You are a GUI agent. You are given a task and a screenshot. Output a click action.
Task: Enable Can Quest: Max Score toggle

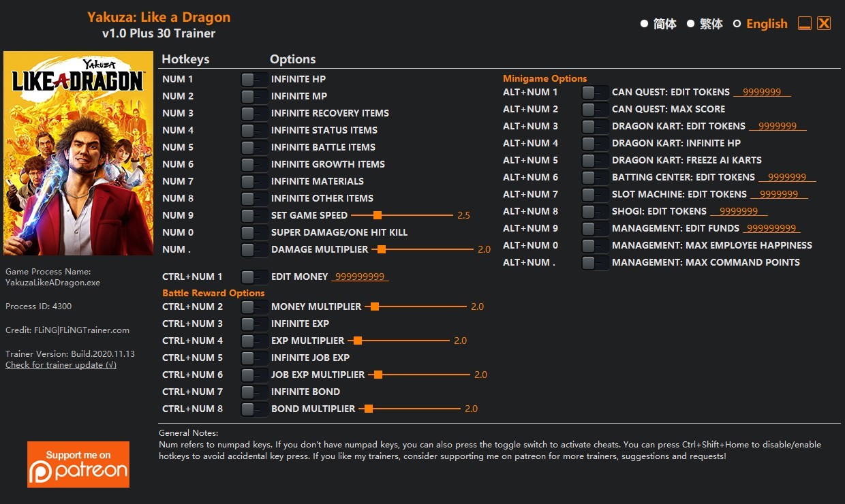point(595,109)
